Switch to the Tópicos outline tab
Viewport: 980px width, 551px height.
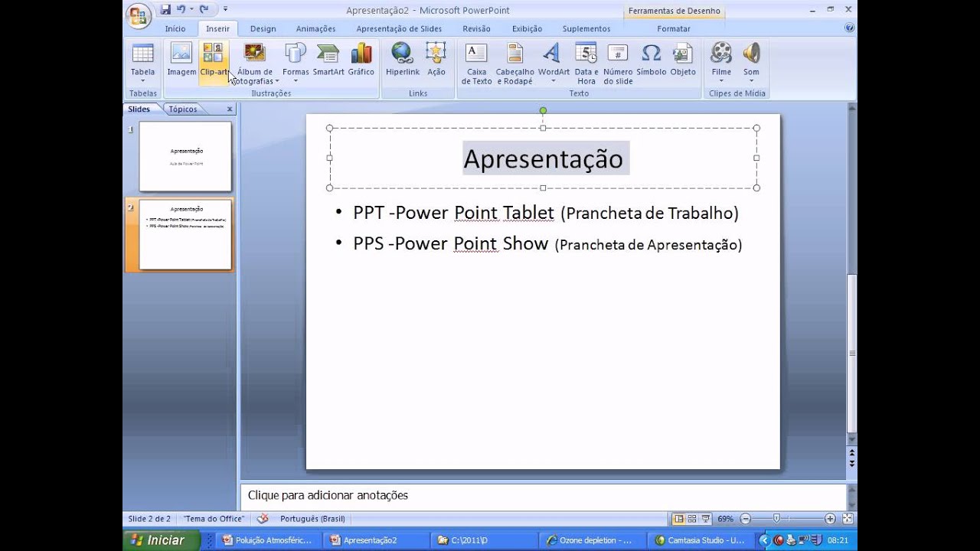click(x=183, y=109)
